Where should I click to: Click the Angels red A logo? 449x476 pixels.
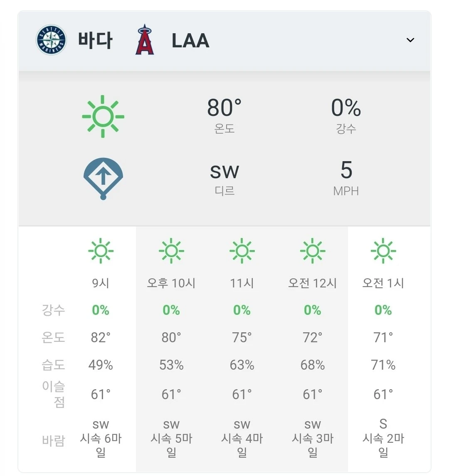(145, 39)
